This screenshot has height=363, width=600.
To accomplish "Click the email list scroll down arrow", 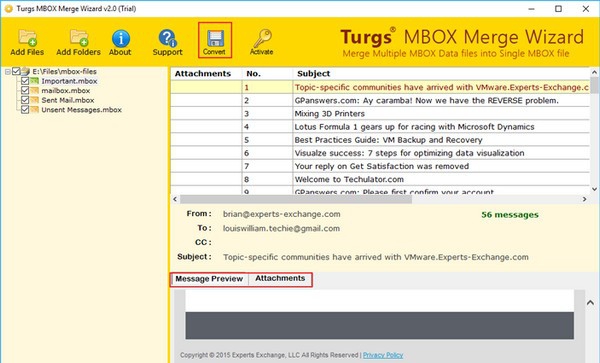I will 594,189.
